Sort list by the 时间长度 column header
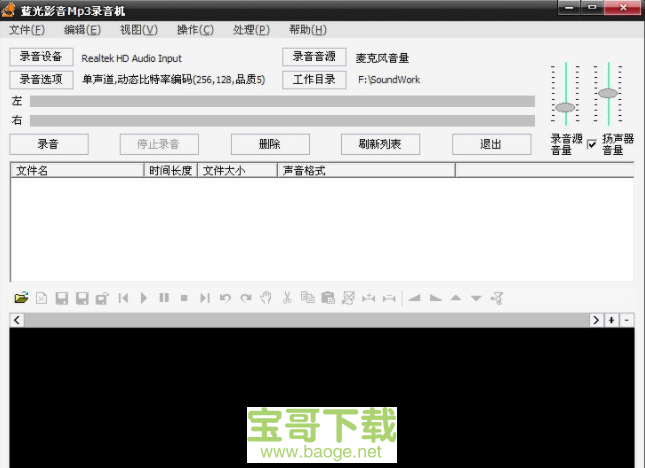 171,171
